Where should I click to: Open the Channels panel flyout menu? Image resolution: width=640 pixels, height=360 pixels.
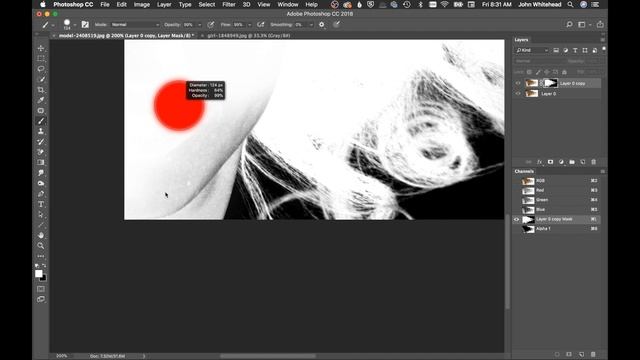(602, 171)
